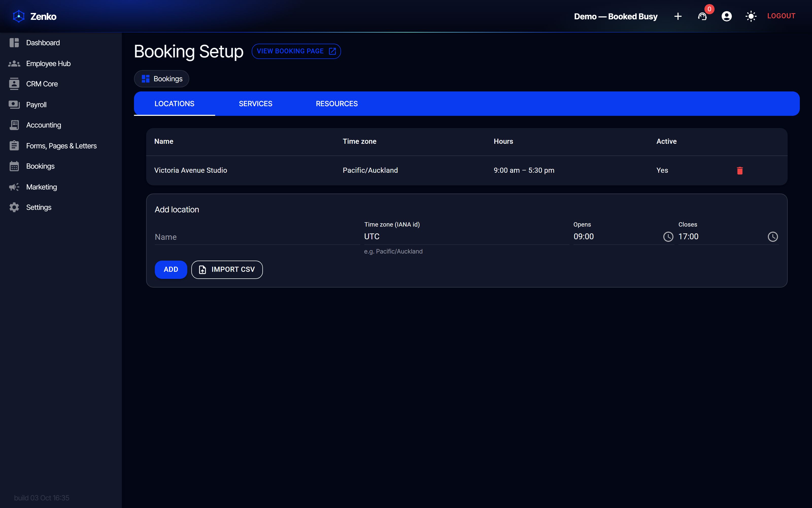
Task: Toggle light theme with sun icon
Action: pos(751,16)
